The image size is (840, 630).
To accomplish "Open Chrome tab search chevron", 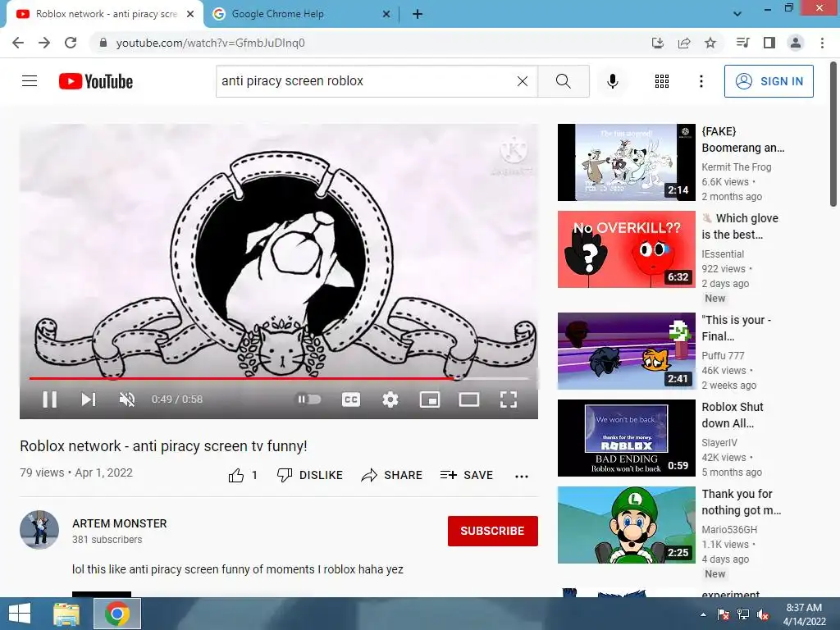I will 737,14.
